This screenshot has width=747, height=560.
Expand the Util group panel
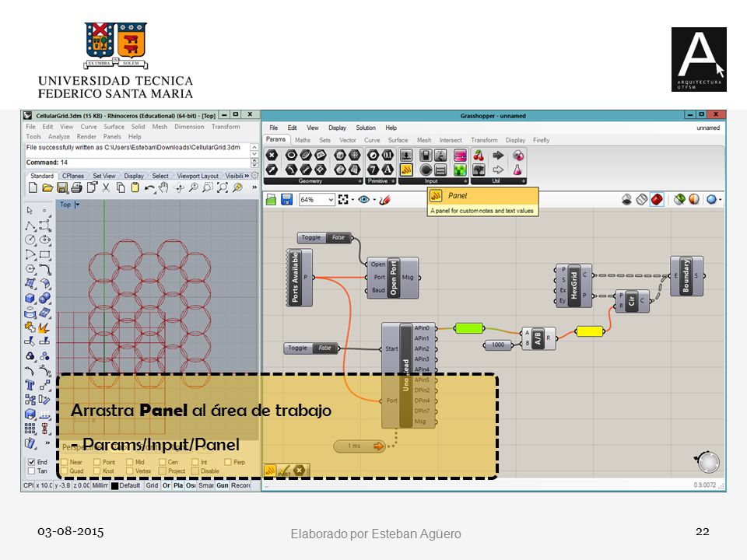pyautogui.click(x=523, y=181)
